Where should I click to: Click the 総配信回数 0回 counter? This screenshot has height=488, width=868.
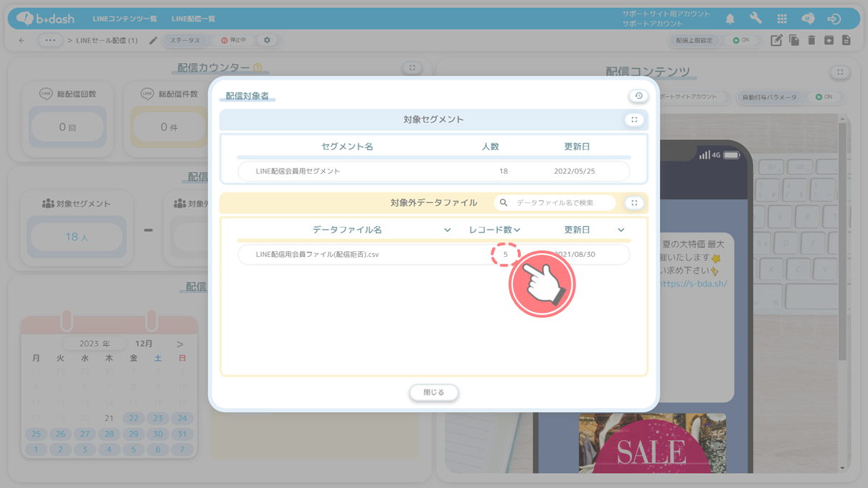(67, 126)
